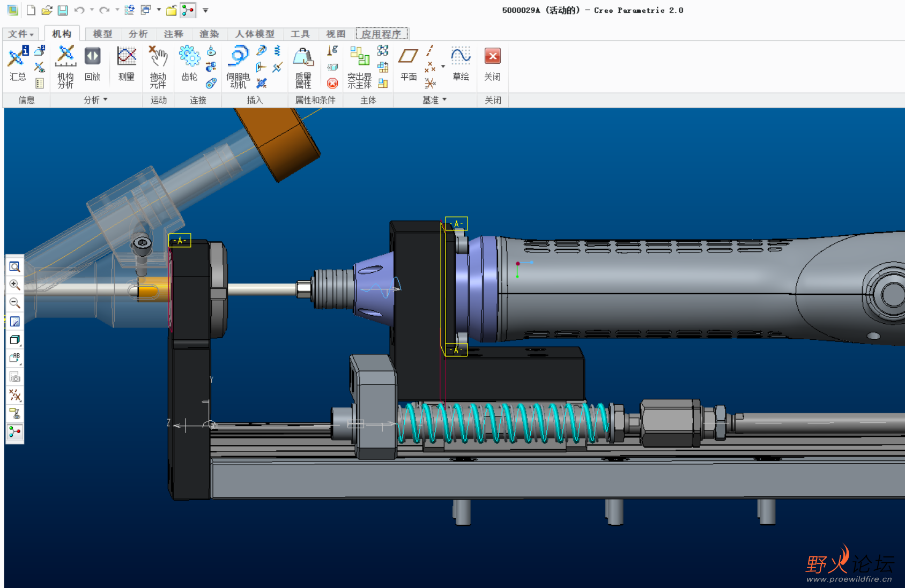The height and width of the screenshot is (588, 905).
Task: Open the 视图 ribbon tab
Action: tap(336, 34)
